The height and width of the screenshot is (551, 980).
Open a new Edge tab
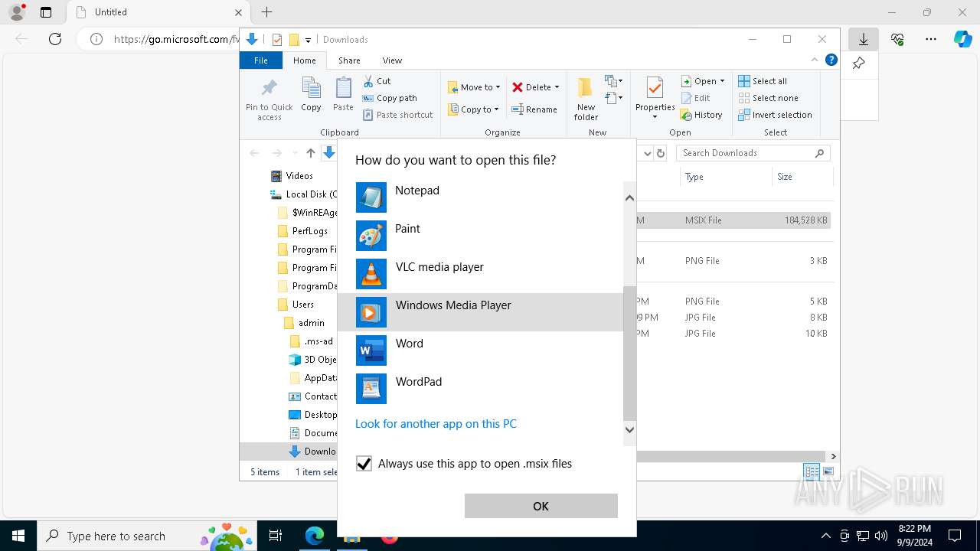(x=266, y=12)
